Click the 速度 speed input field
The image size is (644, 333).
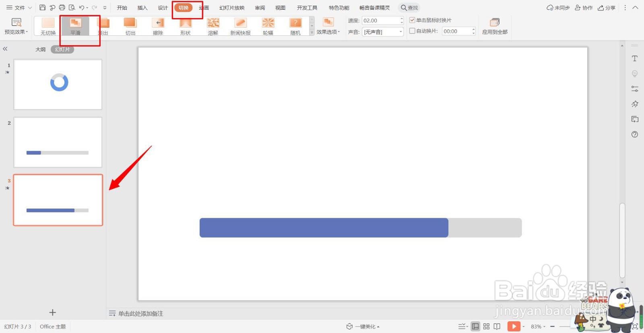[x=382, y=21]
